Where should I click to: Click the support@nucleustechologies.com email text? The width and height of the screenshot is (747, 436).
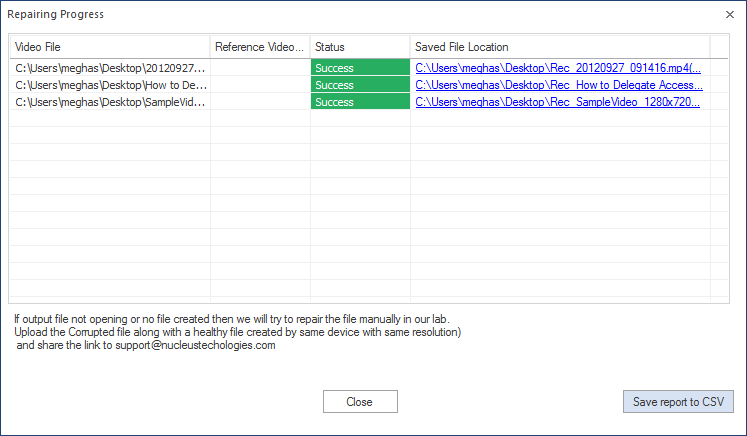195,345
